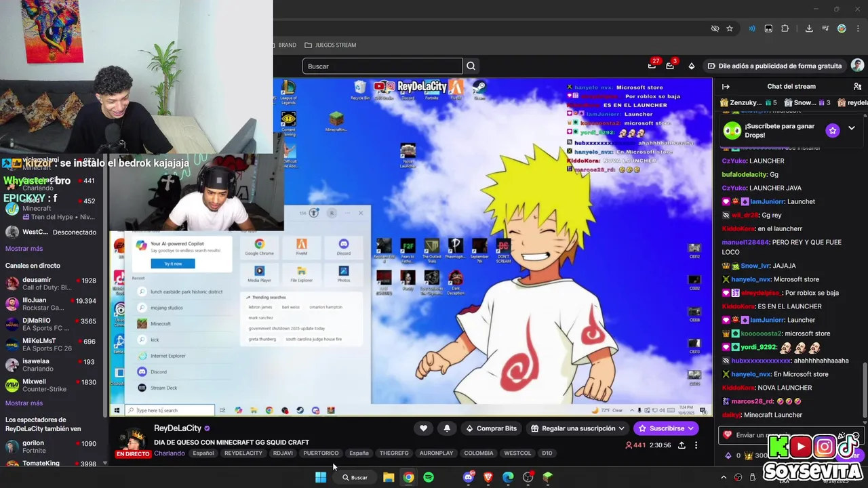Open WestC... Desconectado channel in sidebar
Image resolution: width=868 pixels, height=488 pixels.
tap(52, 232)
